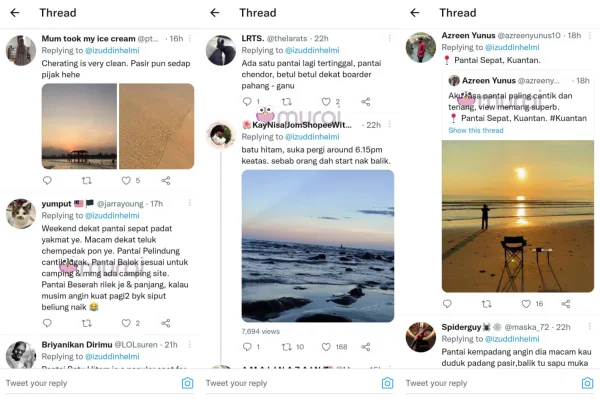This screenshot has height=400, width=600.
Task: Open "Show this thread" in quoted tweet
Action: [x=476, y=131]
